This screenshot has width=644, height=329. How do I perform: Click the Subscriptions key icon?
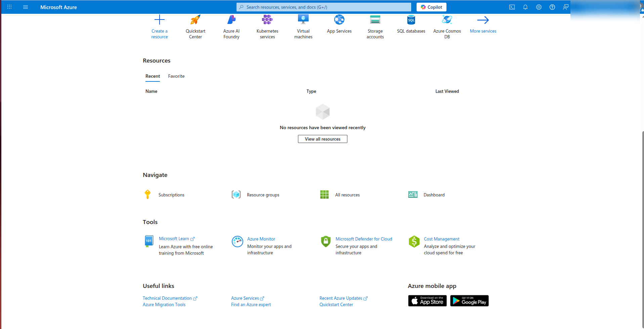(x=147, y=194)
